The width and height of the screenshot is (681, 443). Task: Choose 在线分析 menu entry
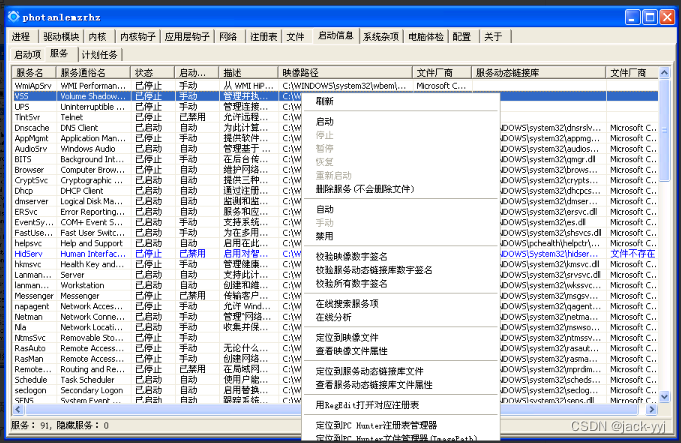(400, 317)
